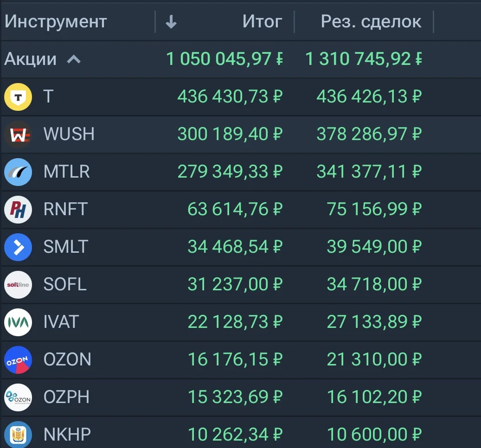The image size is (481, 448).
Task: Click OZPH total 15 323,69 ₽
Action: (x=235, y=397)
